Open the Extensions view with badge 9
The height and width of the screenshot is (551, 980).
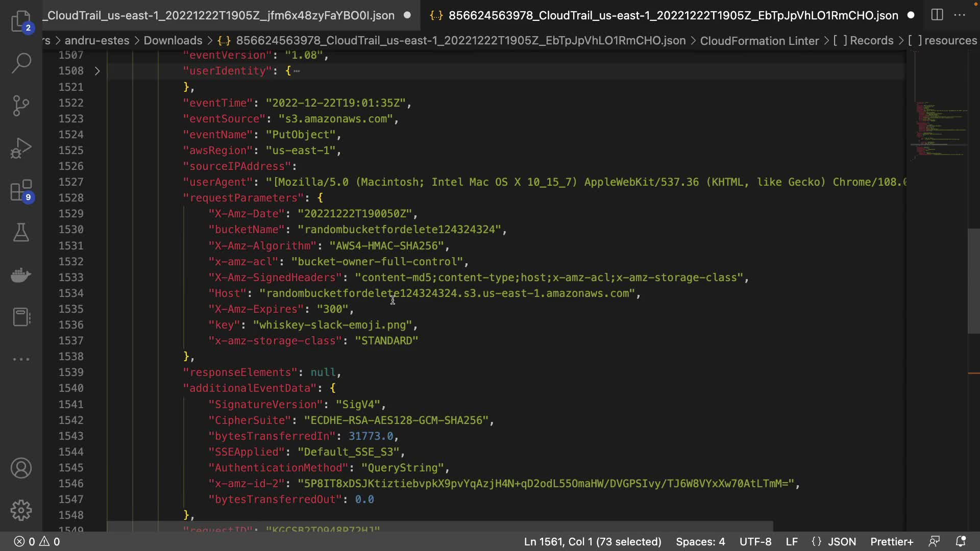pyautogui.click(x=21, y=191)
